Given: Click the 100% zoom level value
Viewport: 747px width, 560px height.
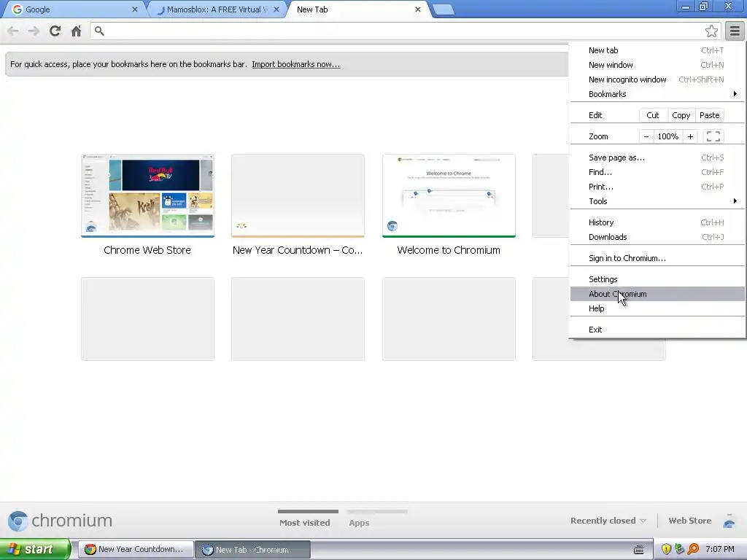Looking at the screenshot, I should click(668, 136).
